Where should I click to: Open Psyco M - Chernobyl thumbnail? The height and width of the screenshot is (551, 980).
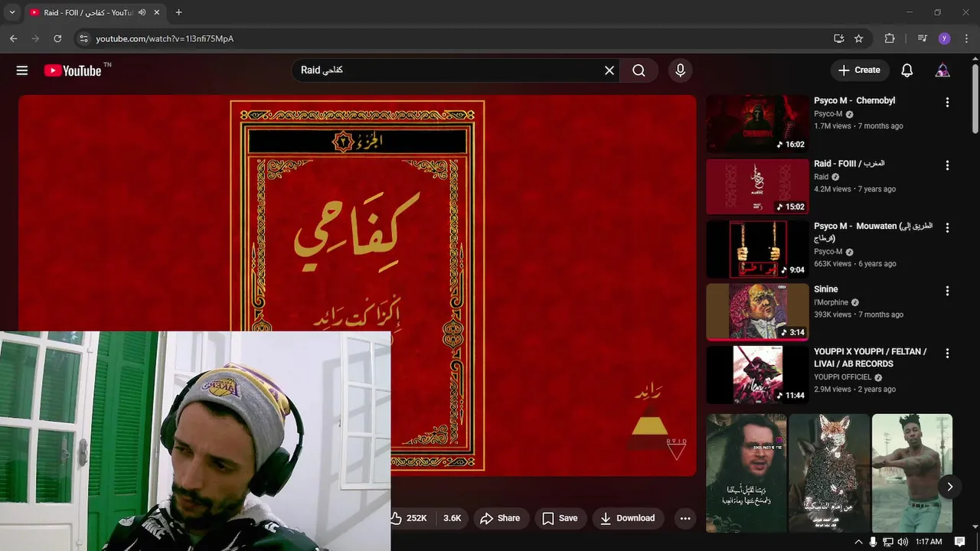coord(757,123)
